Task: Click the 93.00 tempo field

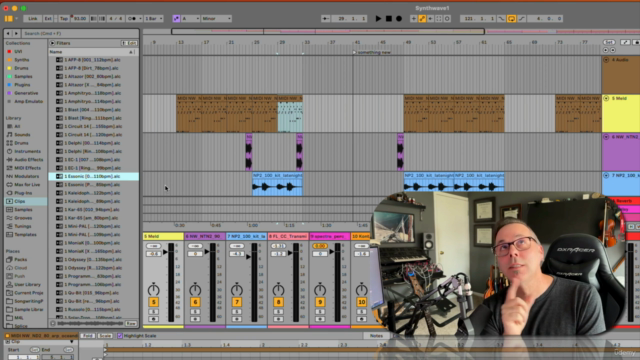Action: click(80, 18)
